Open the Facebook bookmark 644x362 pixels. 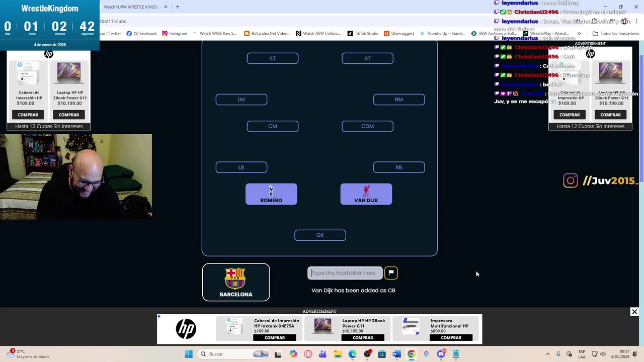141,34
